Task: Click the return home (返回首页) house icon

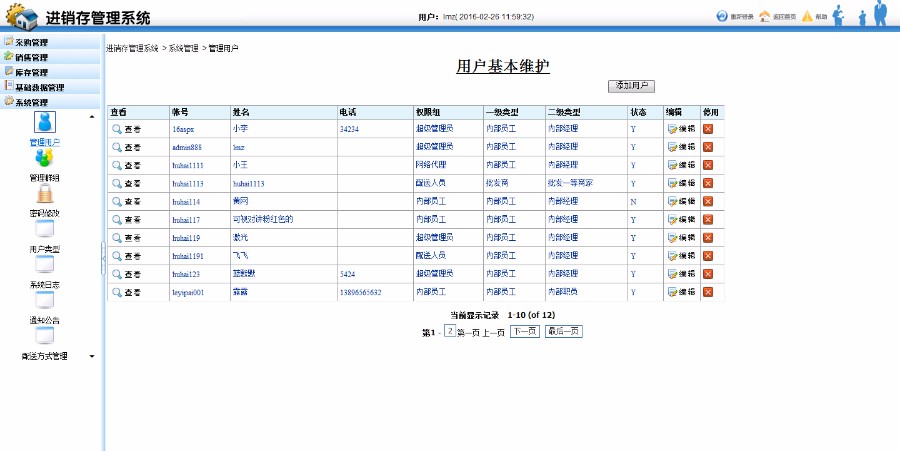Action: pyautogui.click(x=765, y=17)
